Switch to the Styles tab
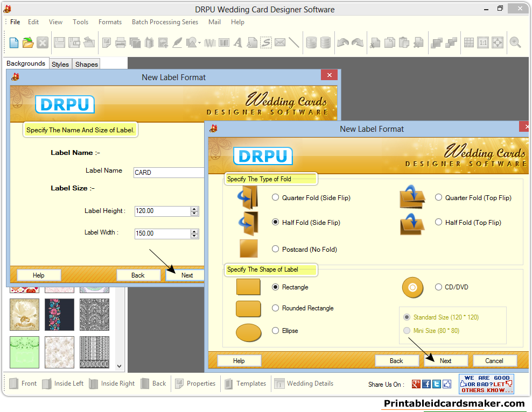Screen dimensions: 532x412 [x=60, y=64]
